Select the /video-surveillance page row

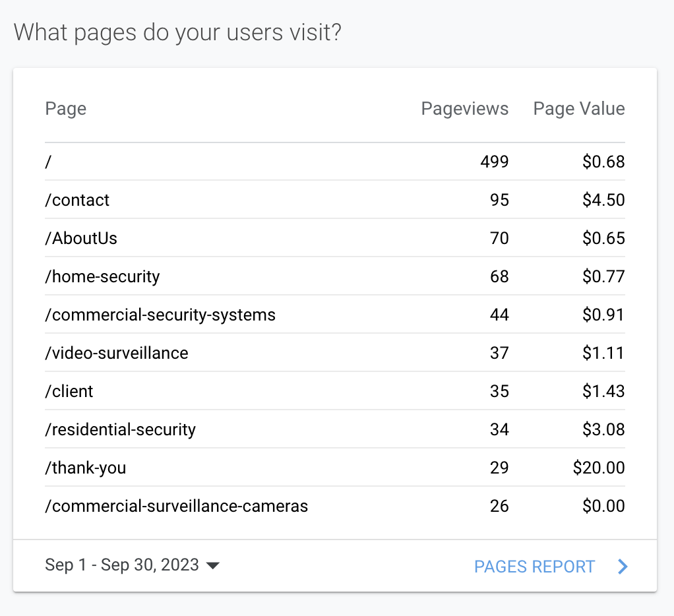(x=117, y=353)
